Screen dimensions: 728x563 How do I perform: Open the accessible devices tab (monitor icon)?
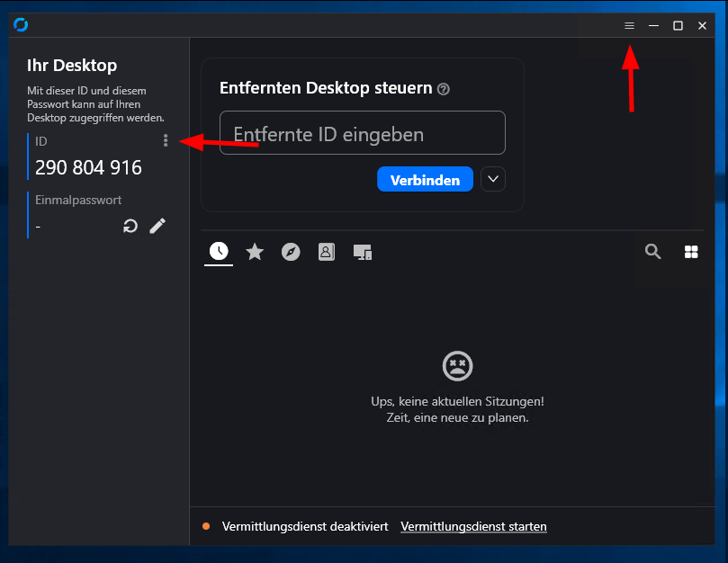[x=363, y=252]
